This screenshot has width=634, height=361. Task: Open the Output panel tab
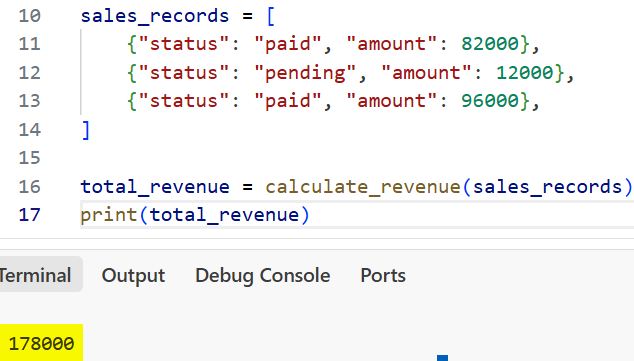133,275
